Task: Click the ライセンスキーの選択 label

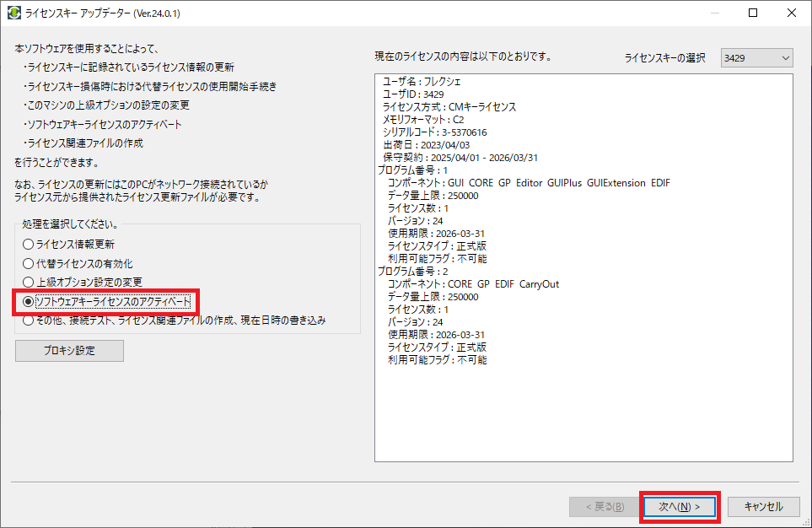Action: pyautogui.click(x=664, y=58)
